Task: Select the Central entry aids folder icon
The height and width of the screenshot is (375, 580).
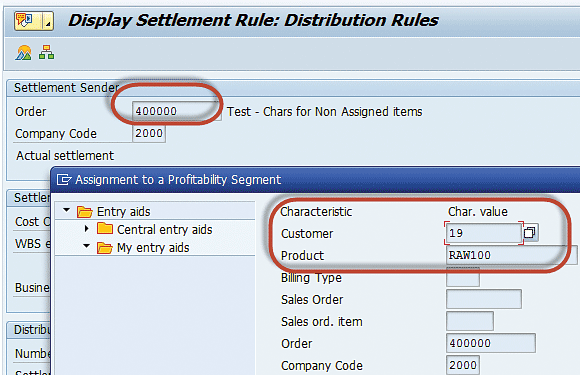Action: click(105, 229)
